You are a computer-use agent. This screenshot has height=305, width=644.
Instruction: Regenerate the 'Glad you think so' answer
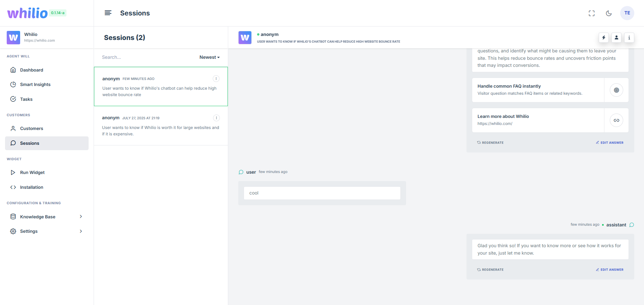click(x=490, y=270)
